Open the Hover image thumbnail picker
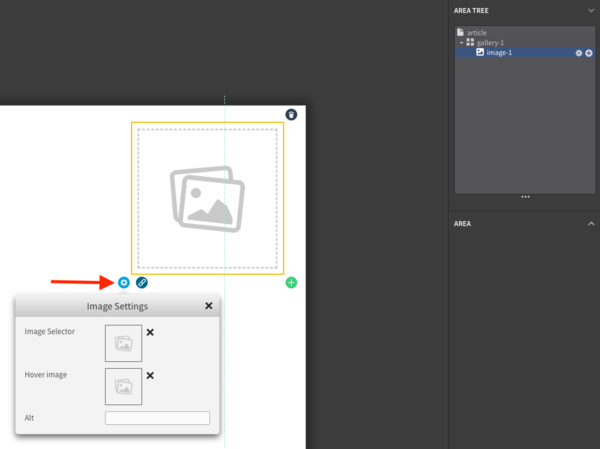600x449 pixels. coord(123,386)
